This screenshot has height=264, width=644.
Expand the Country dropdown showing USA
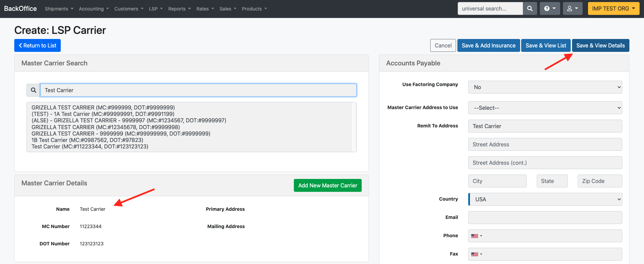point(545,199)
